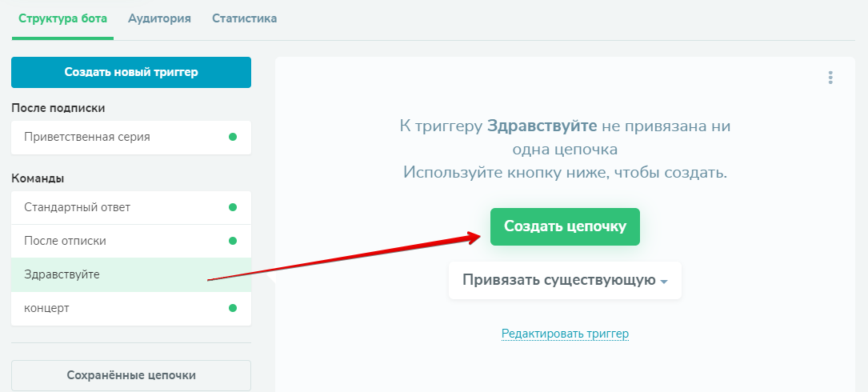This screenshot has width=868, height=392.
Task: Select the Здравствуйте trigger row
Action: click(131, 274)
